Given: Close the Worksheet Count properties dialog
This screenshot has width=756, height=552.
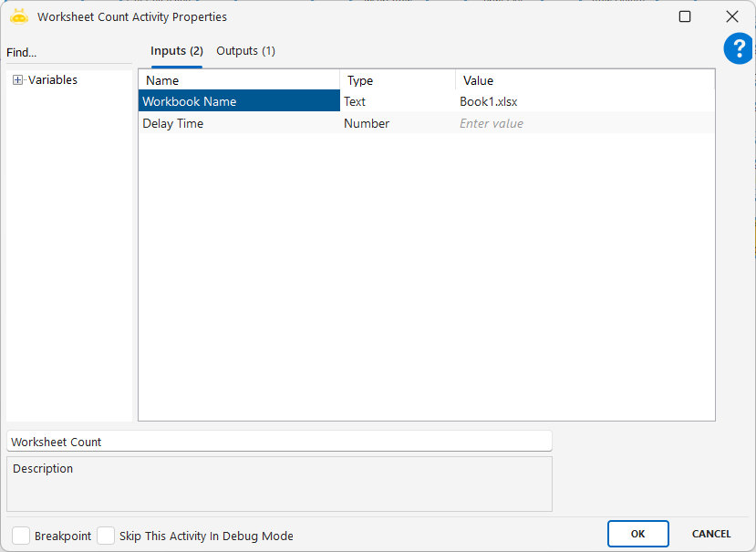Looking at the screenshot, I should [x=731, y=16].
